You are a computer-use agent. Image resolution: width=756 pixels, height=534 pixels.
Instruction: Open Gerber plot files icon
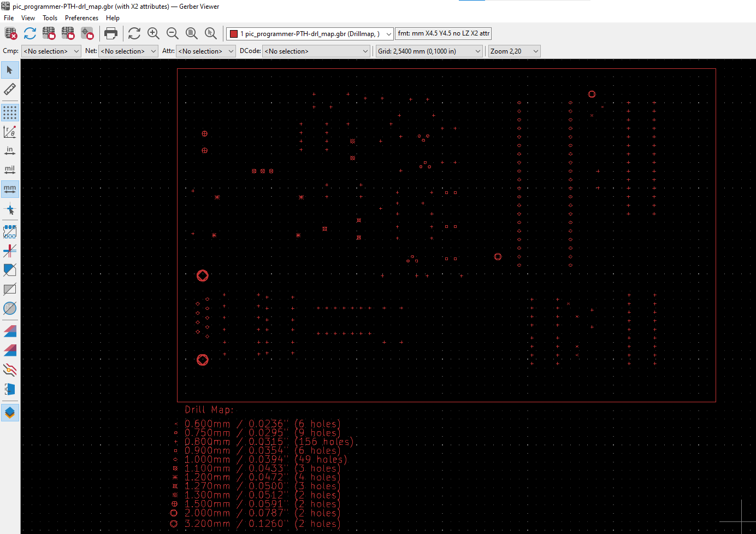[x=49, y=33]
